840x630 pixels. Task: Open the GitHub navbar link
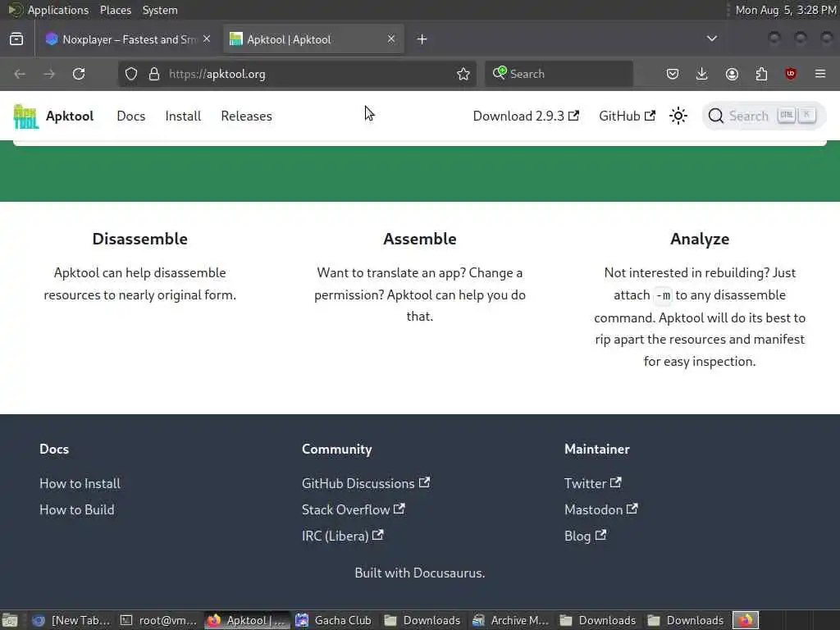(x=627, y=116)
